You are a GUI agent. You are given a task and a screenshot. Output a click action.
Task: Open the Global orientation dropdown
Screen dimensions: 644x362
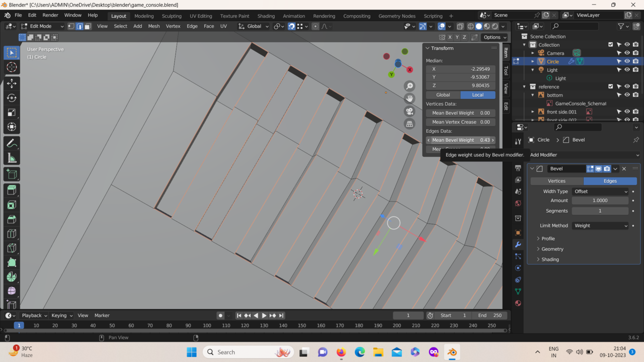coord(254,26)
